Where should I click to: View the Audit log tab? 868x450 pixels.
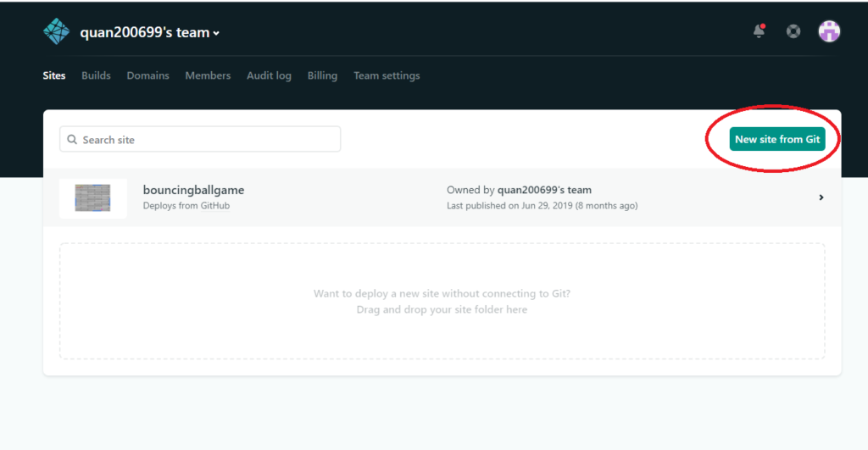click(x=269, y=75)
